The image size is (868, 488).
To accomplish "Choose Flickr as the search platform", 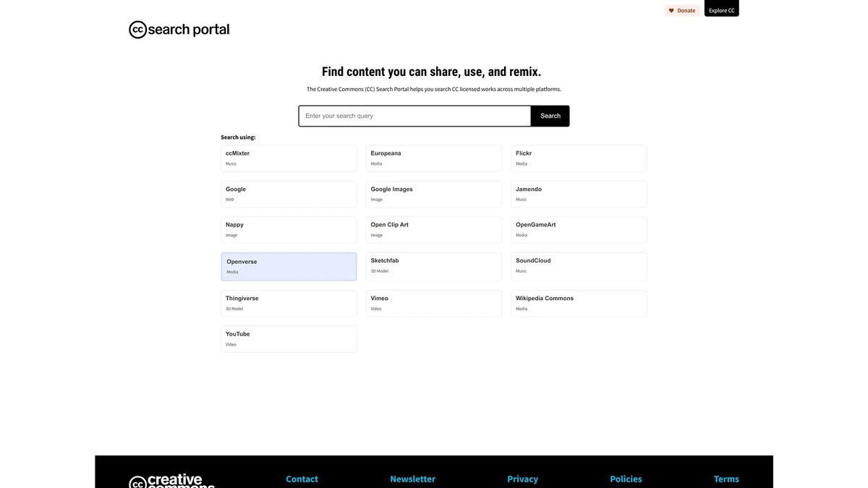I will coord(579,158).
